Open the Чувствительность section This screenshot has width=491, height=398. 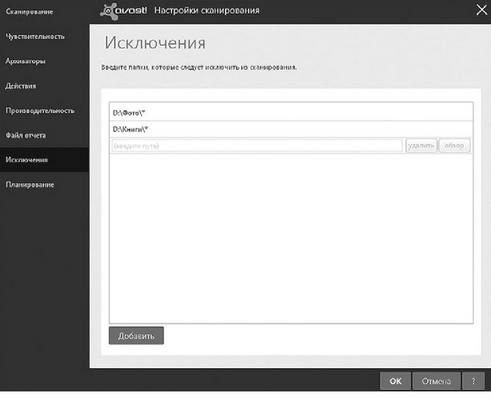[35, 36]
